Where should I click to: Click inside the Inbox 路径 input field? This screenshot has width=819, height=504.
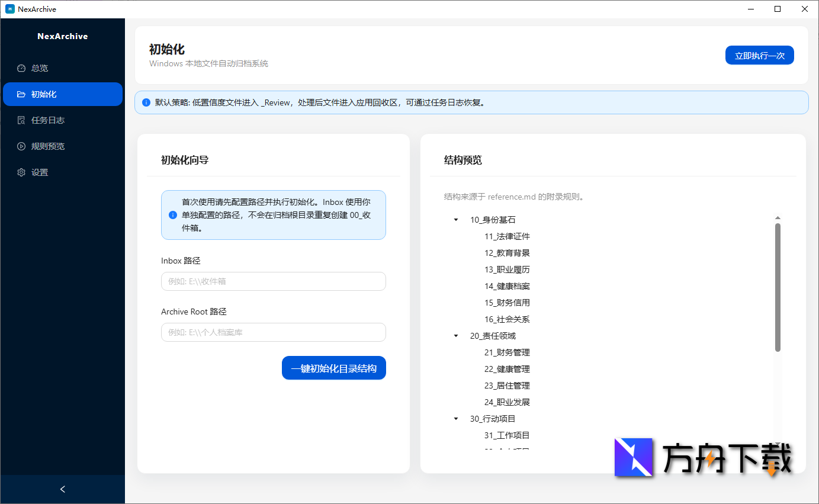pyautogui.click(x=273, y=281)
